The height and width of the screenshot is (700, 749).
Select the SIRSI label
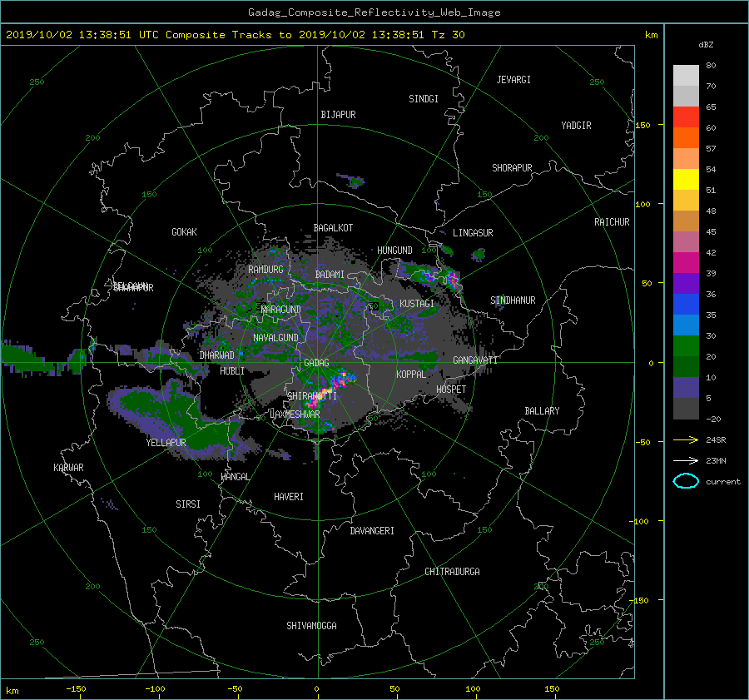pos(188,504)
